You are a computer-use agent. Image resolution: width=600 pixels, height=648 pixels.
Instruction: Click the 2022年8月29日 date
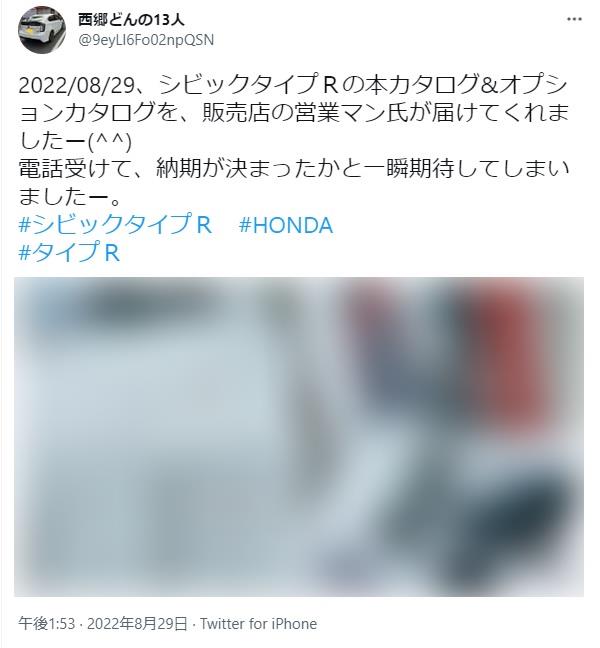pyautogui.click(x=137, y=624)
